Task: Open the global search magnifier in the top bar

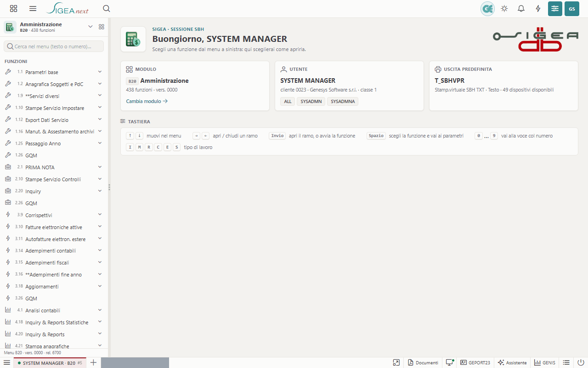Action: (x=107, y=9)
